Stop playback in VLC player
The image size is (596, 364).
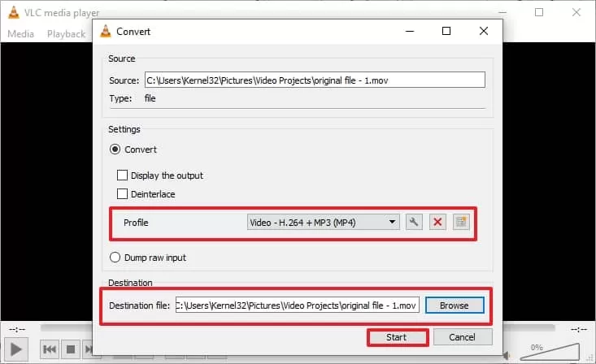click(x=71, y=349)
